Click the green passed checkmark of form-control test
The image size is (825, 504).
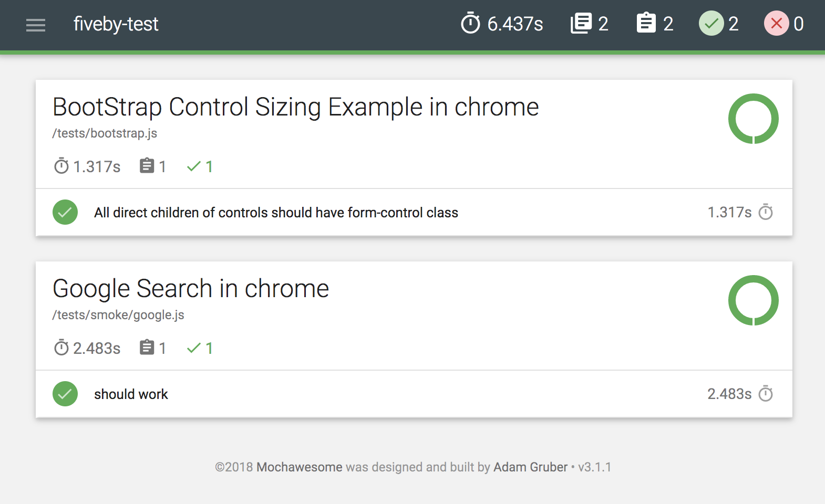point(65,212)
